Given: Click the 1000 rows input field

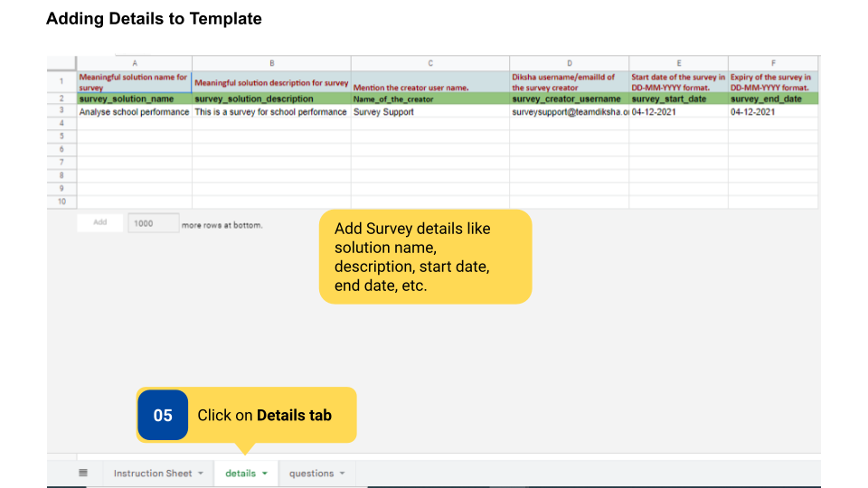Looking at the screenshot, I should (153, 222).
